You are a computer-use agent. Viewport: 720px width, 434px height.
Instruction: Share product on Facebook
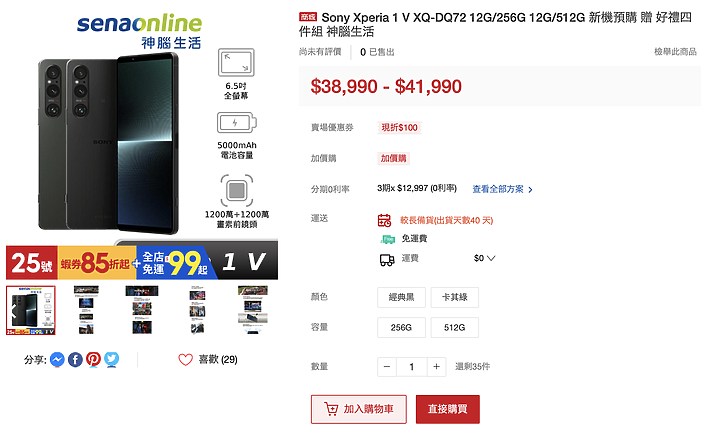click(75, 359)
